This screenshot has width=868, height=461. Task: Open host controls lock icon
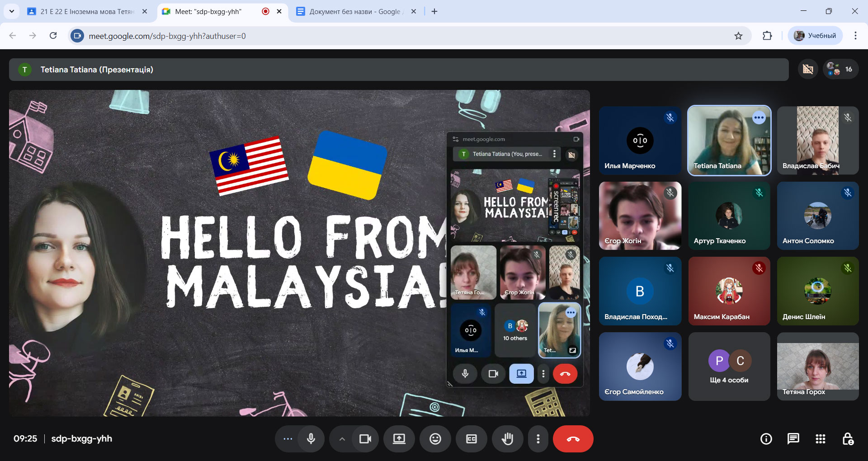[x=848, y=439]
